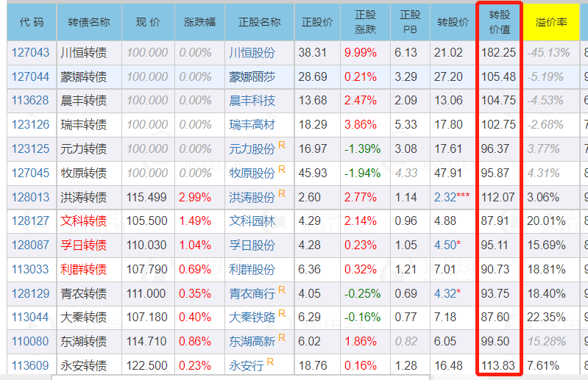Select the bond name 川恒转债

tap(84, 52)
